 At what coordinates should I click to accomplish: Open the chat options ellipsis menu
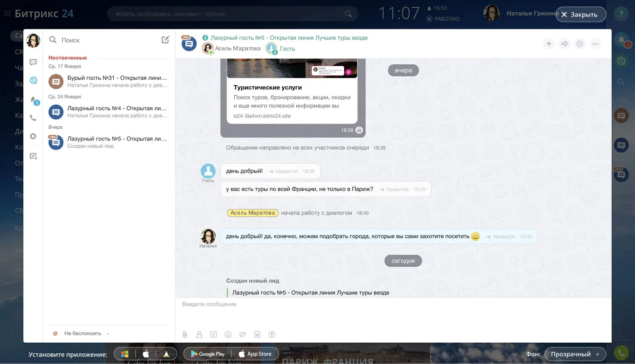click(x=595, y=44)
